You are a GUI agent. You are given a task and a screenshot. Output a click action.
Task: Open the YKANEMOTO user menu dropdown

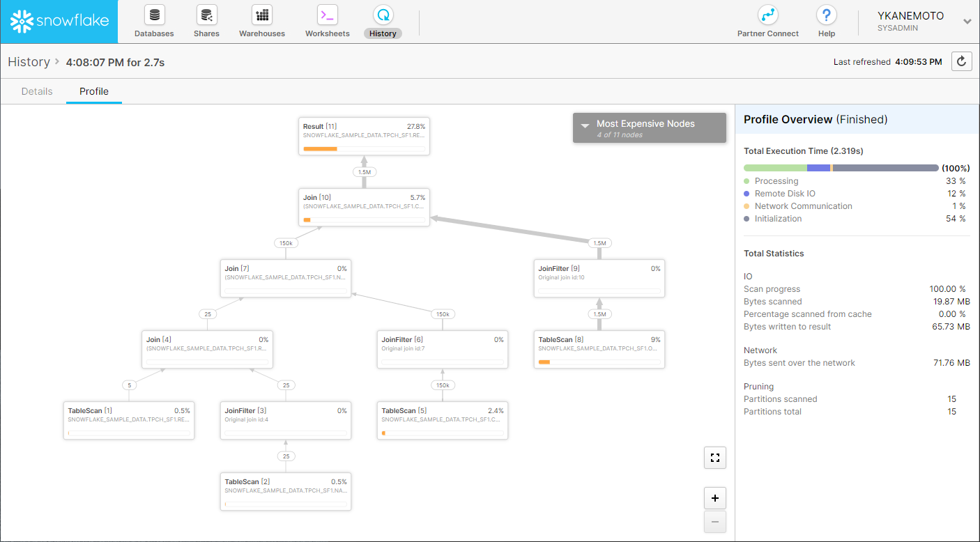tap(967, 22)
